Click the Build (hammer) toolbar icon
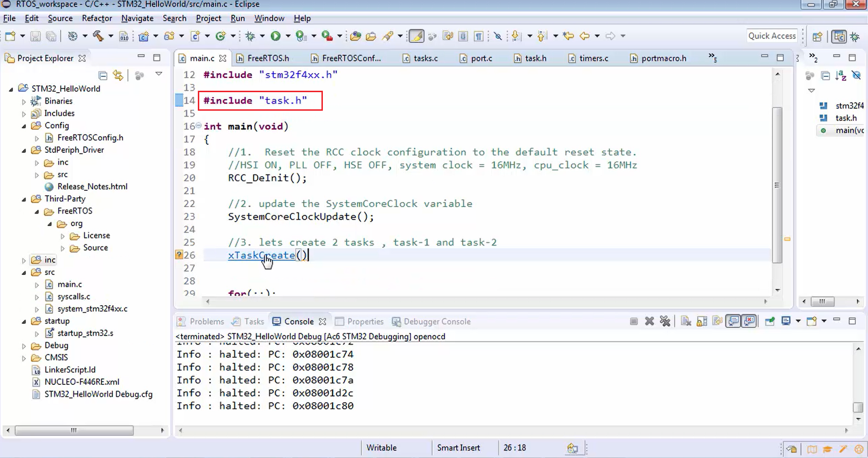The width and height of the screenshot is (868, 458). [x=98, y=36]
